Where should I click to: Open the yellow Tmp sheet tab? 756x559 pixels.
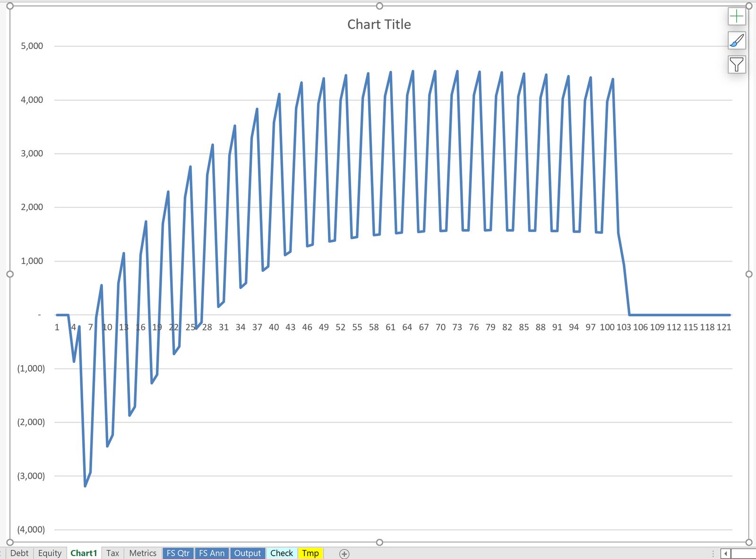pyautogui.click(x=310, y=553)
